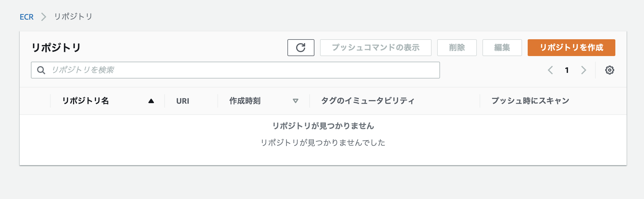
Task: Click the left pagination chevron
Action: [550, 70]
